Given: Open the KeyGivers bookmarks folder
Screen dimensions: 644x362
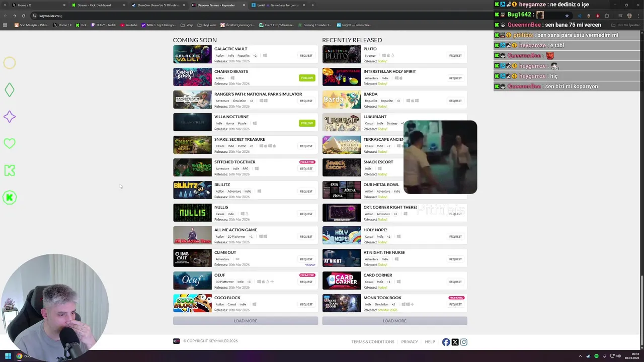Looking at the screenshot, I should coord(207,25).
